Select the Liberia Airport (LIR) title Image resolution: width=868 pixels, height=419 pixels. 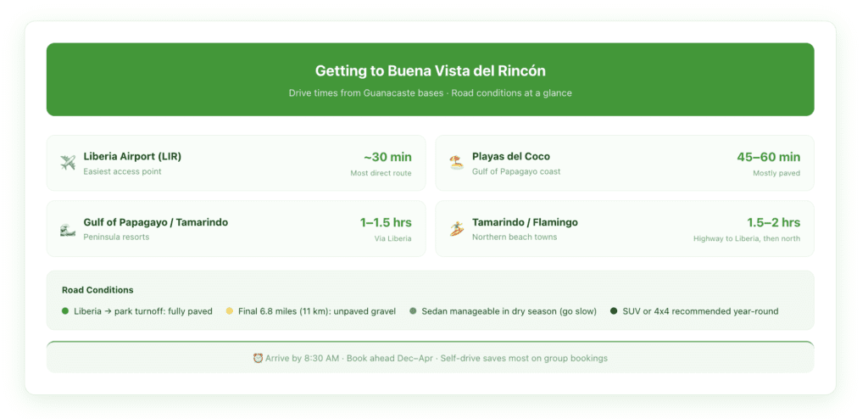pyautogui.click(x=132, y=157)
